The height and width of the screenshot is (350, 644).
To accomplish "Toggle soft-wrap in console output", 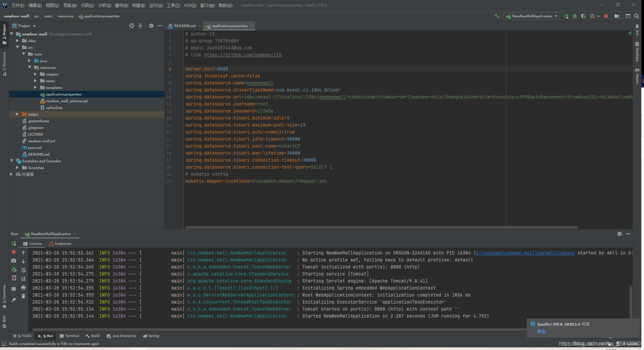I will (23, 270).
